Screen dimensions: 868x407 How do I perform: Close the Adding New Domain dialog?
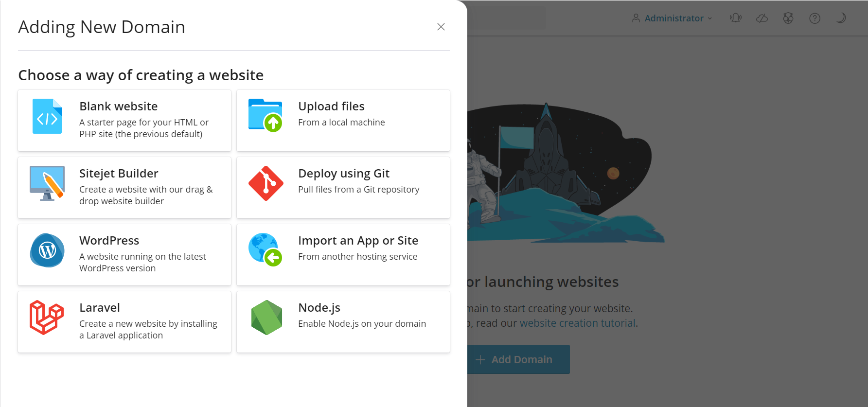coord(441,27)
